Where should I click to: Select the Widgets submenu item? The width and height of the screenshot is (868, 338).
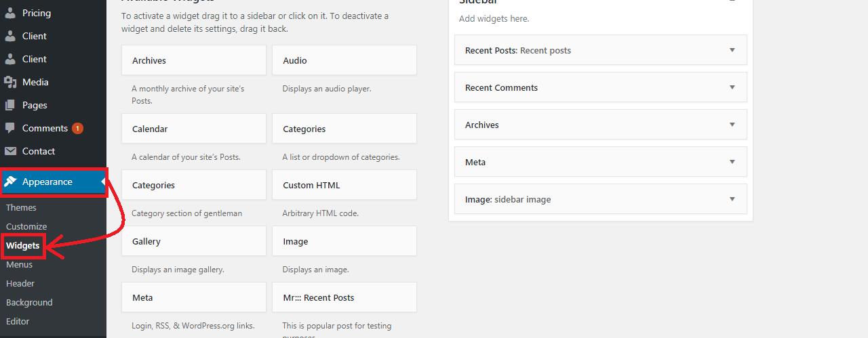point(22,245)
